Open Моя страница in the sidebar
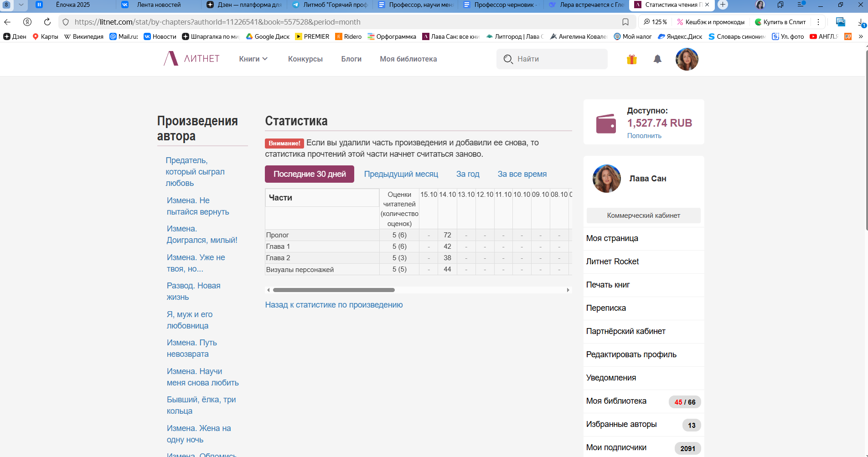 coord(644,238)
